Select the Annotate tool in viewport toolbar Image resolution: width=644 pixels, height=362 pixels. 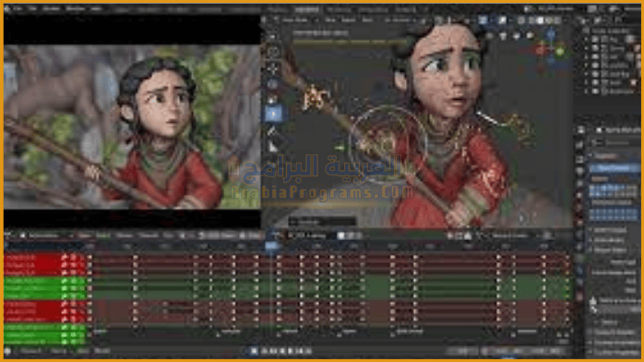(273, 131)
